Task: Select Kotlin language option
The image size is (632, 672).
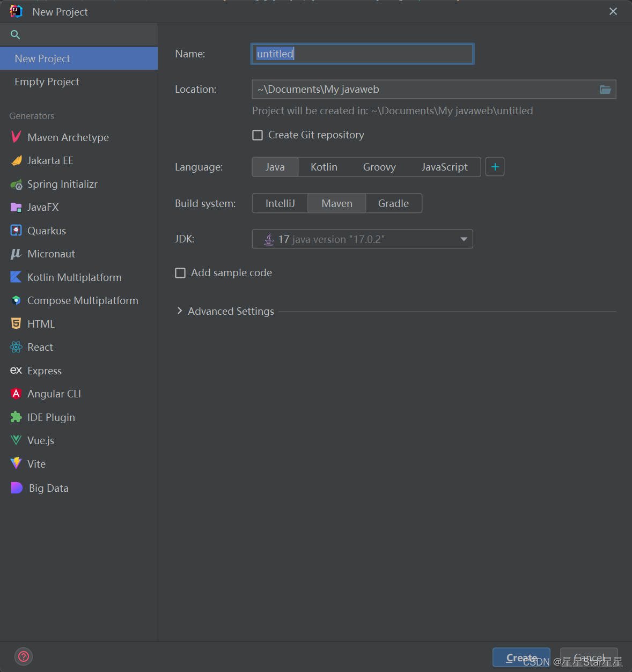Action: pos(324,167)
